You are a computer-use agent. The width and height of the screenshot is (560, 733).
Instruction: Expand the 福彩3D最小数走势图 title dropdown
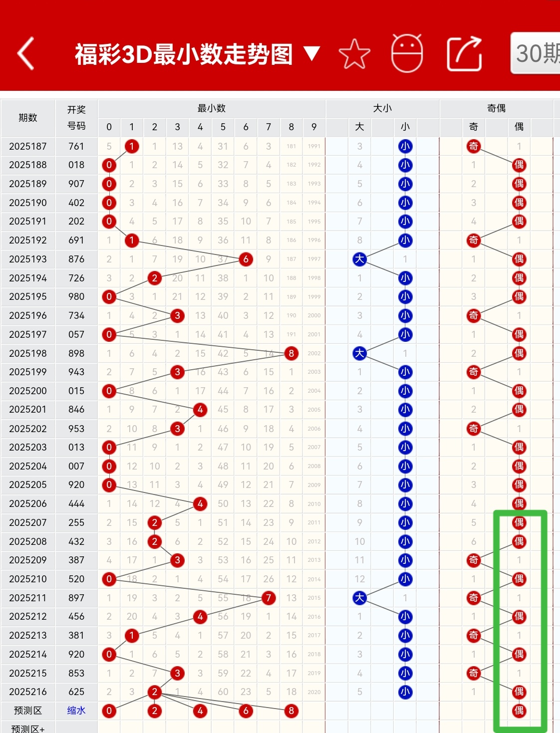[197, 54]
